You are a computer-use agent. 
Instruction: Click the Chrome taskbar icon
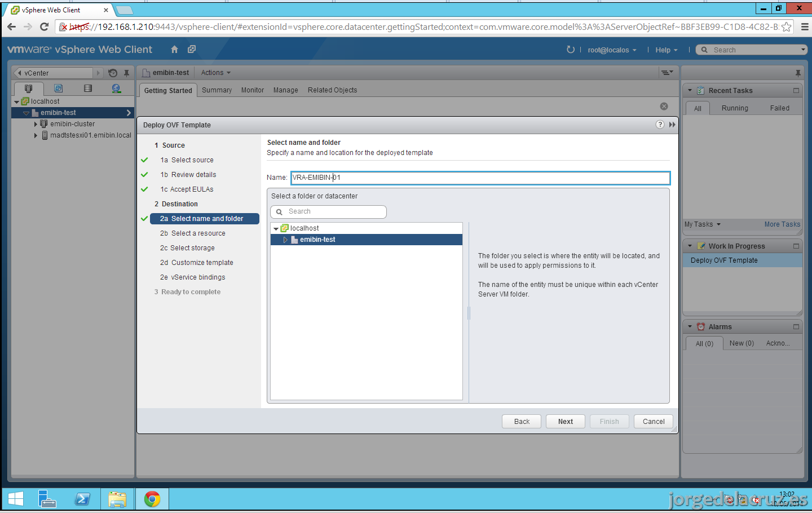click(x=152, y=499)
